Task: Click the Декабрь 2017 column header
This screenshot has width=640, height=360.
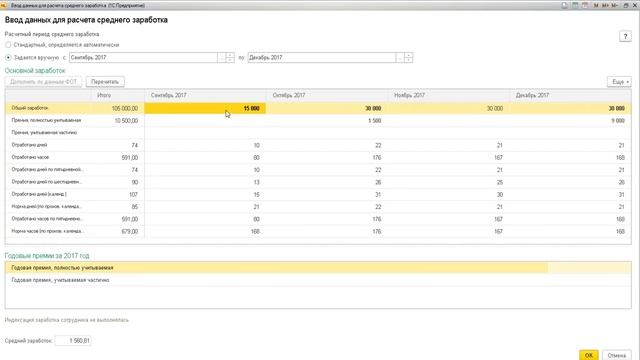Action: (x=570, y=95)
